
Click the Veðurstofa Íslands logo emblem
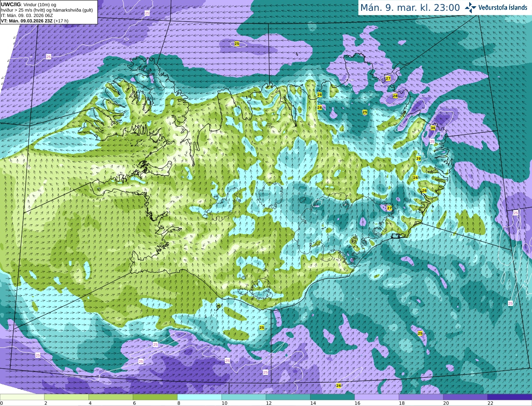tap(471, 7)
